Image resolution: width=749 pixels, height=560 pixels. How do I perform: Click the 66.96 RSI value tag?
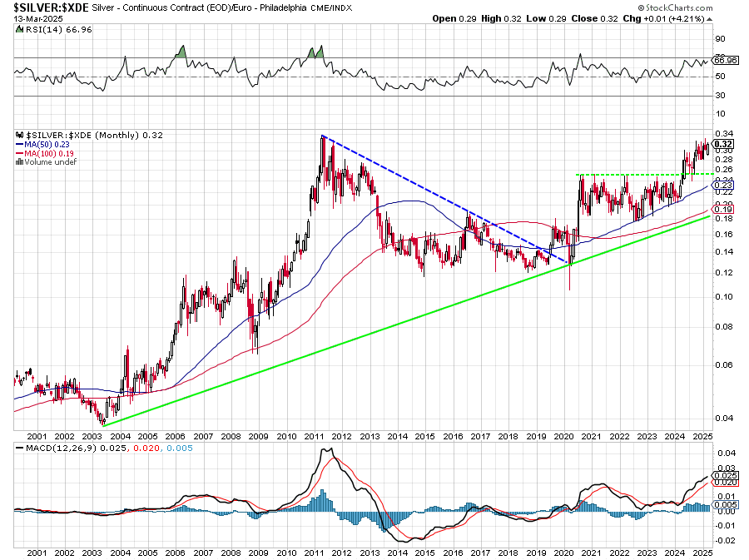(x=726, y=60)
